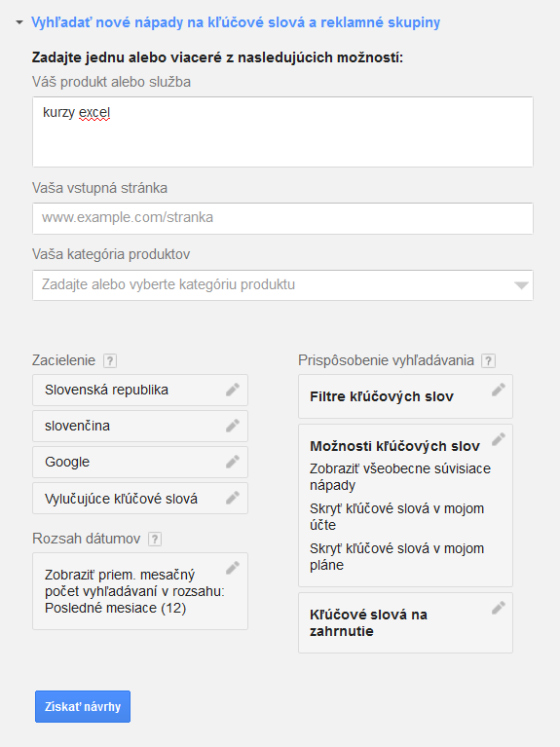560x747 pixels.
Task: Click the Zadajte alebo vyberte kategóriu produktu combo box
Action: [x=282, y=285]
